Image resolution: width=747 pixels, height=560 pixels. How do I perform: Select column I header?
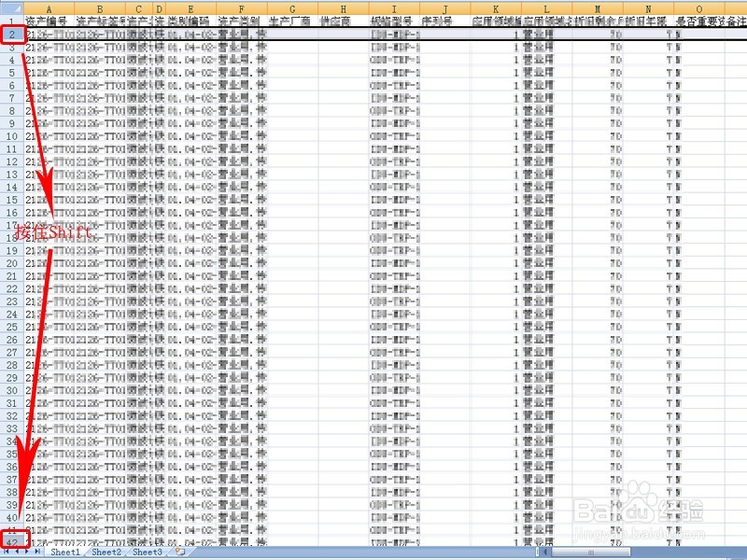394,8
